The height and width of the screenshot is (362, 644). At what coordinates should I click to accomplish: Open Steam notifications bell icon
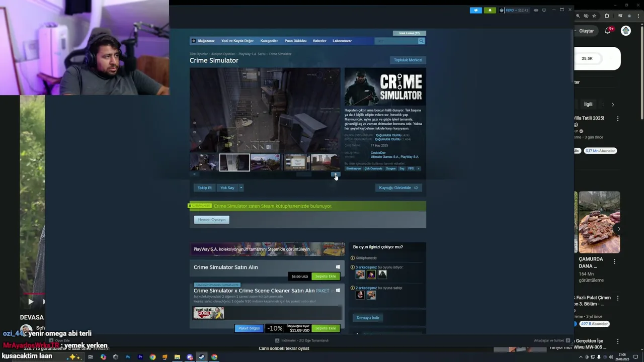tap(490, 10)
